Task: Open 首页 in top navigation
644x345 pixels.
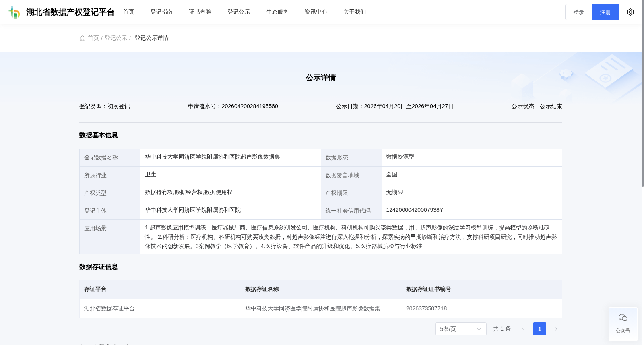Action: tap(128, 12)
